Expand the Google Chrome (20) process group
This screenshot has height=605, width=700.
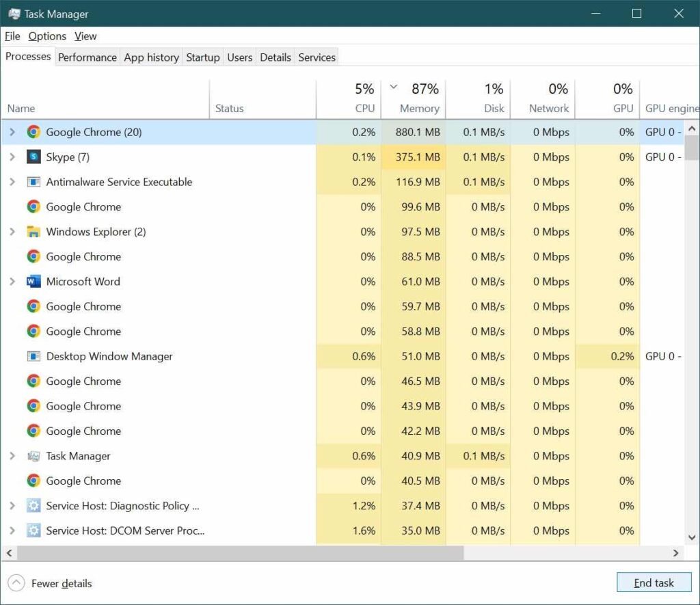(12, 132)
